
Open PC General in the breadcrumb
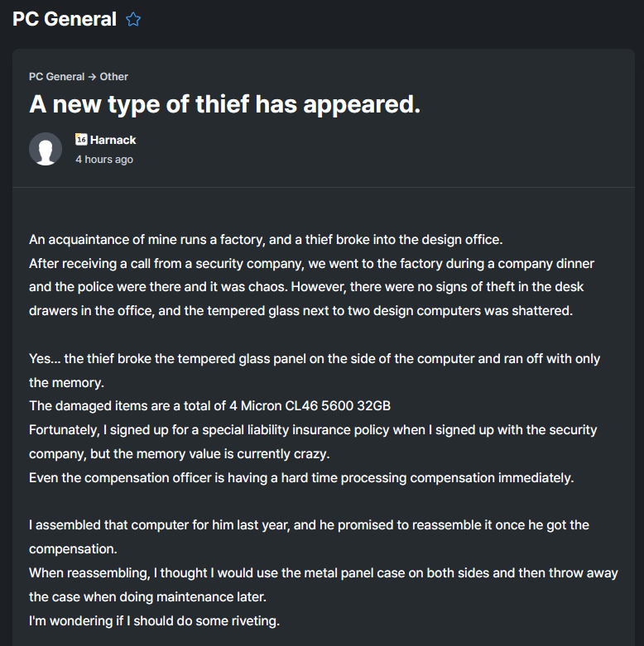click(x=56, y=76)
